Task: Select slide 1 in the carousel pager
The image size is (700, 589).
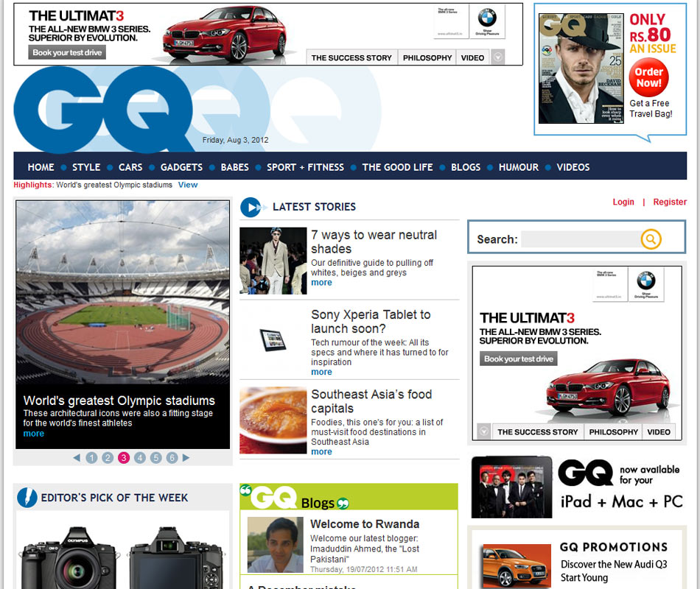Action: (x=91, y=457)
